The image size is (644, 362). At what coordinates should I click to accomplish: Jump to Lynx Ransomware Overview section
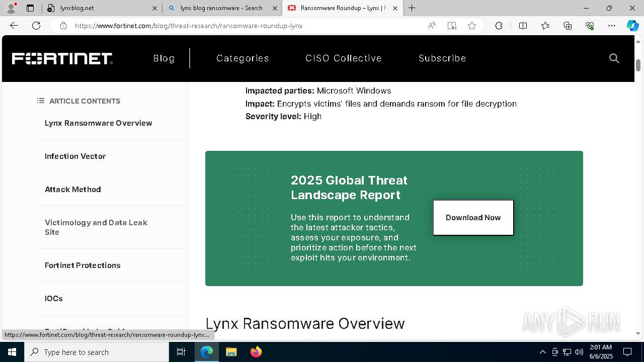[99, 123]
